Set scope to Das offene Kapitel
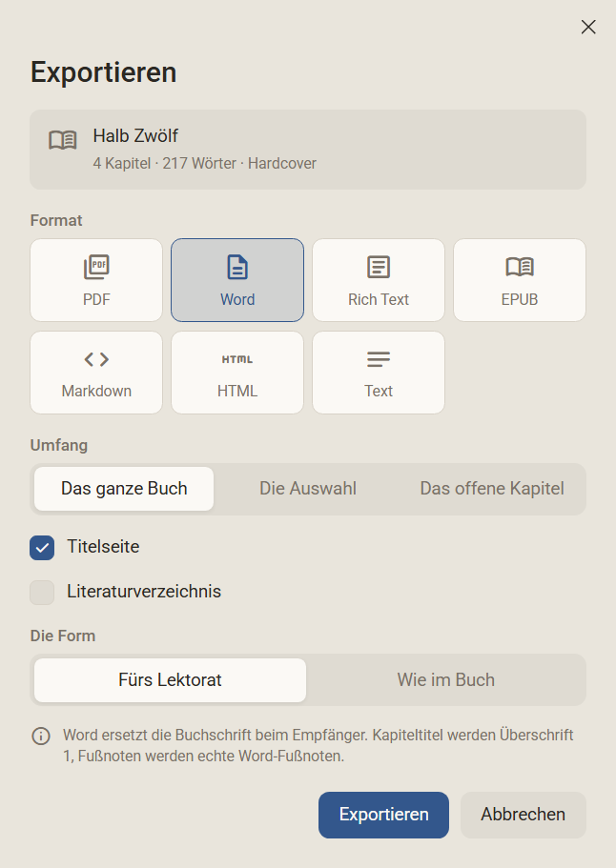The height and width of the screenshot is (868, 616). (x=492, y=489)
